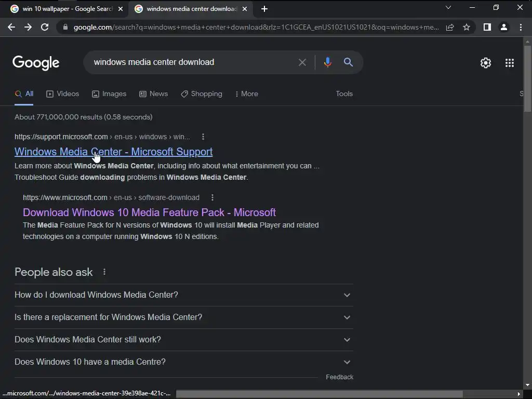Viewport: 532px width, 399px height.
Task: Click the scroll up arrow
Action: pyautogui.click(x=528, y=42)
